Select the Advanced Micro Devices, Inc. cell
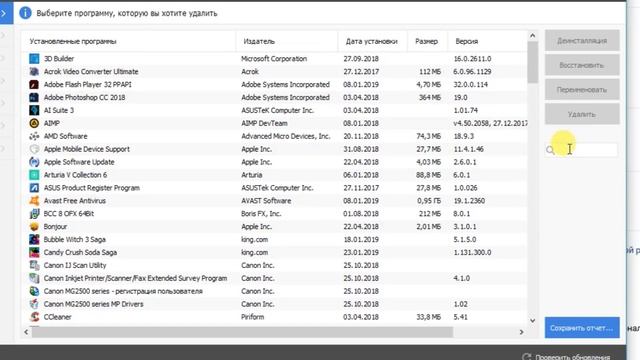640x360 pixels. [x=285, y=136]
